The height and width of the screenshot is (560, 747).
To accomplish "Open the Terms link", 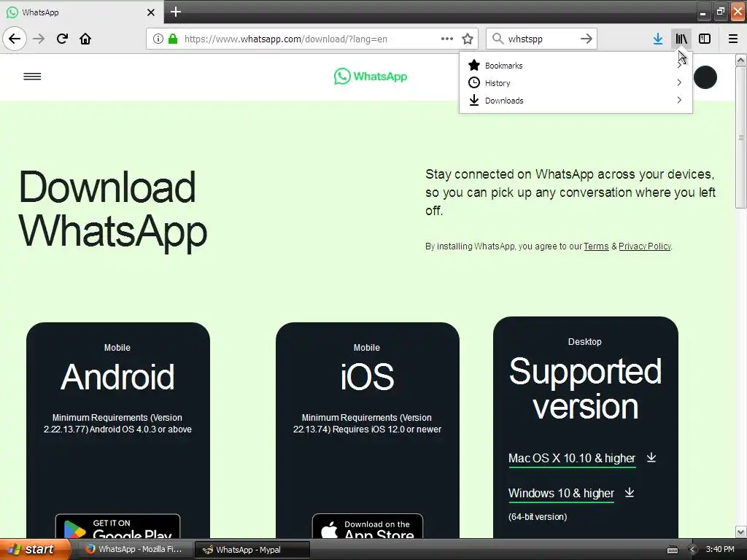I will 596,246.
